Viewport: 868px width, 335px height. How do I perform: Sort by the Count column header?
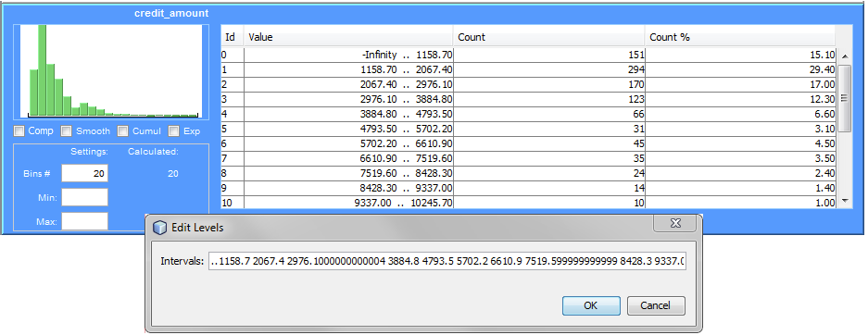click(549, 37)
